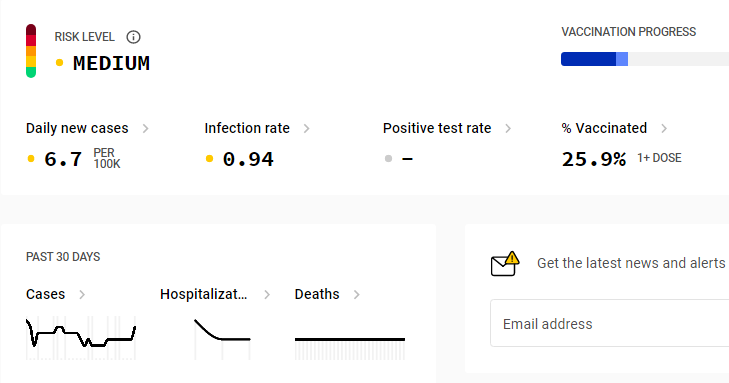This screenshot has height=383, width=729.
Task: Click the Cases sparkline chart
Action: click(81, 338)
